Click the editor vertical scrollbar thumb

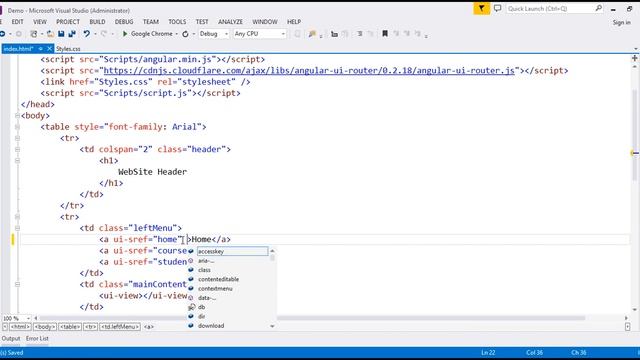pyautogui.click(x=635, y=135)
